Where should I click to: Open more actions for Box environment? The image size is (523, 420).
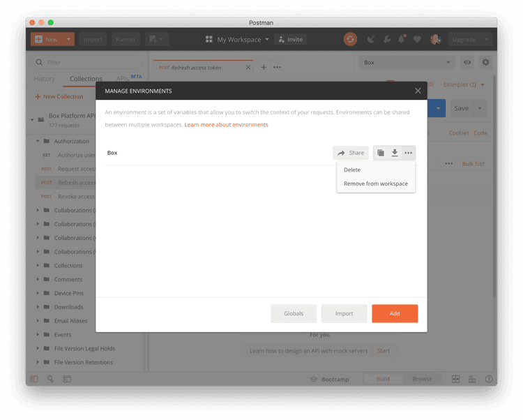point(408,153)
